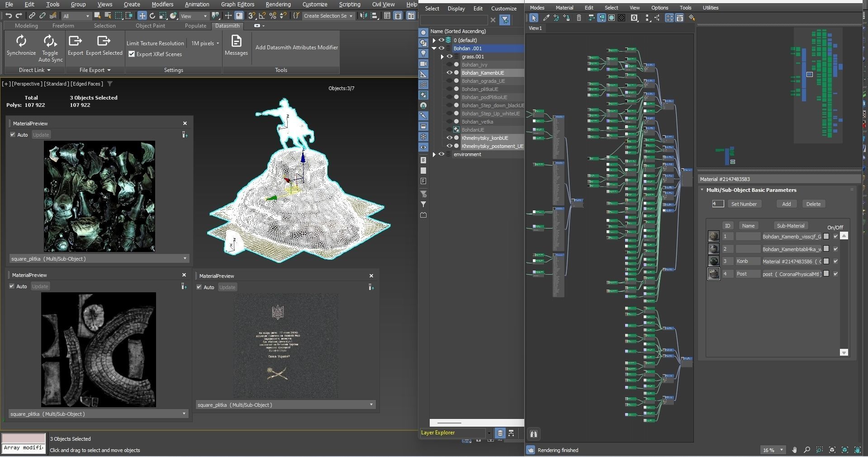Toggle visibility of environment layer

click(441, 154)
